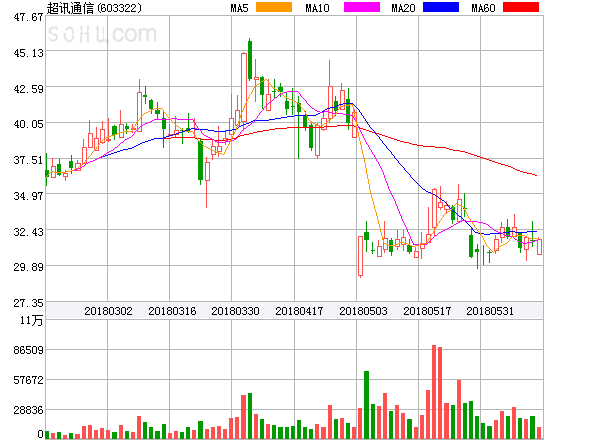
Task: Click the 20180330 date label
Action: [x=235, y=311]
